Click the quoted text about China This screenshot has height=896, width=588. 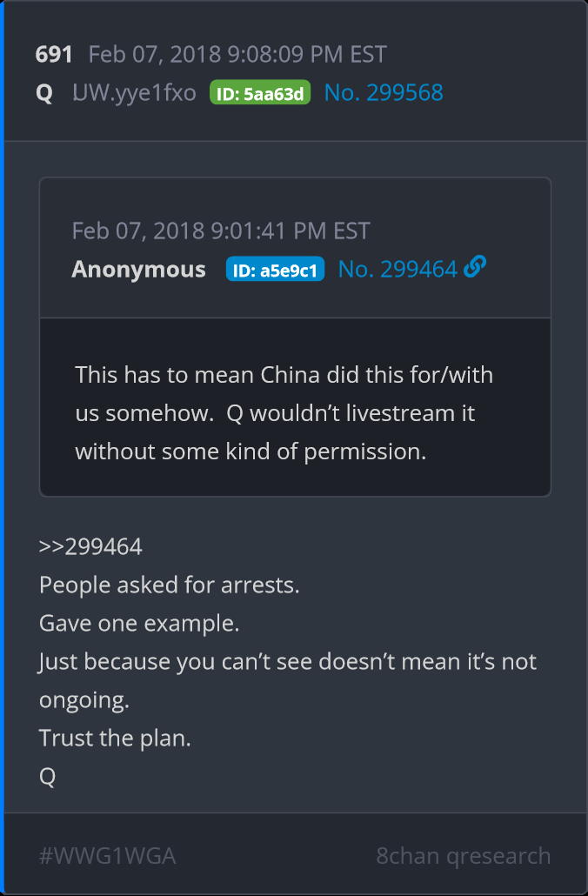pyautogui.click(x=284, y=413)
